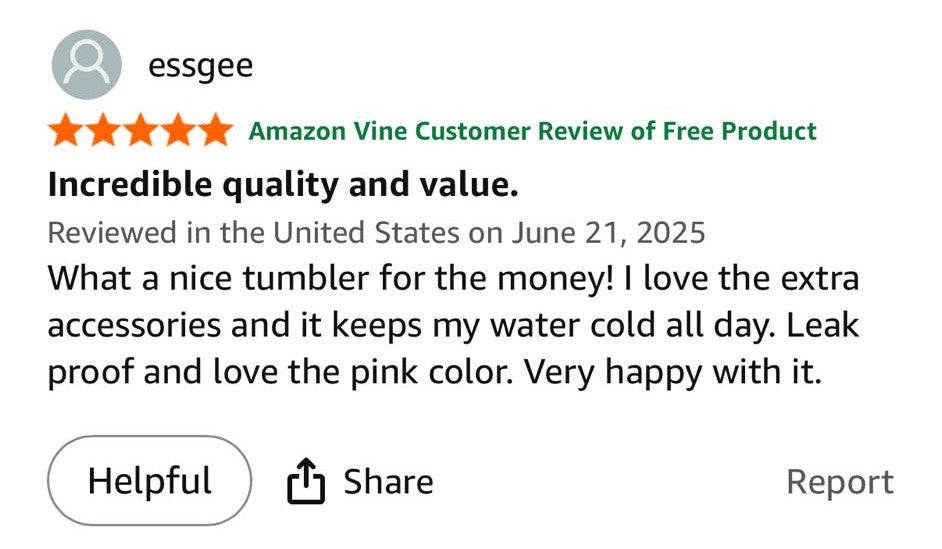Screen dimensions: 942x549
Task: Open the essgee reviewer profile name
Action: (200, 66)
